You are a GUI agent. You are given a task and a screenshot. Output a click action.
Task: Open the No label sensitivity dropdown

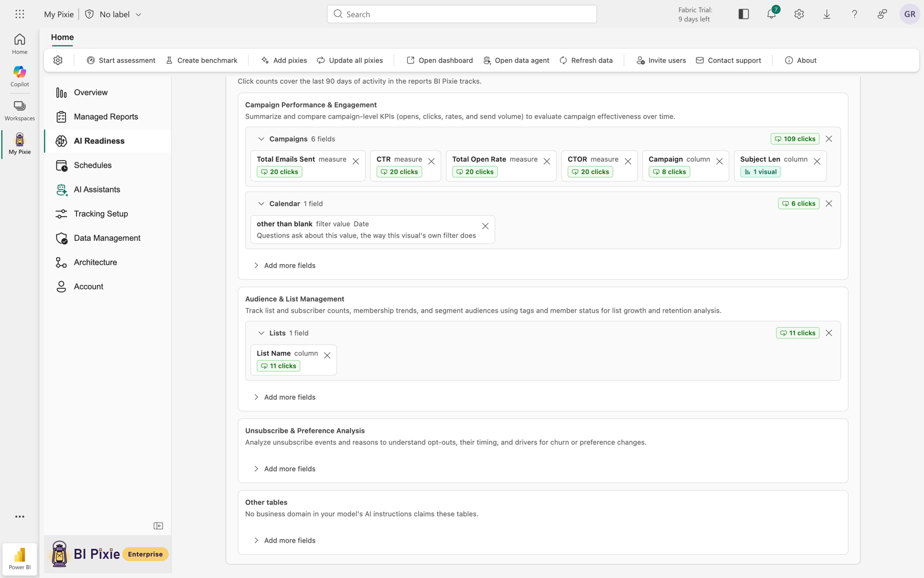(x=114, y=14)
